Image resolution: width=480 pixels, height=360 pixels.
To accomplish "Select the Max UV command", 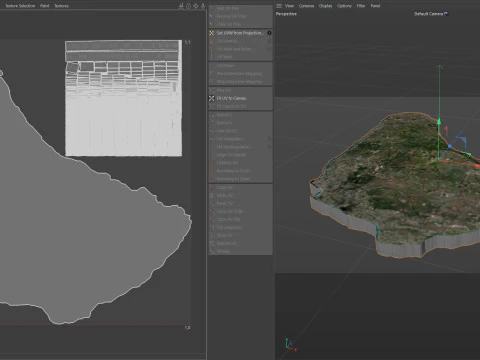I will click(240, 90).
